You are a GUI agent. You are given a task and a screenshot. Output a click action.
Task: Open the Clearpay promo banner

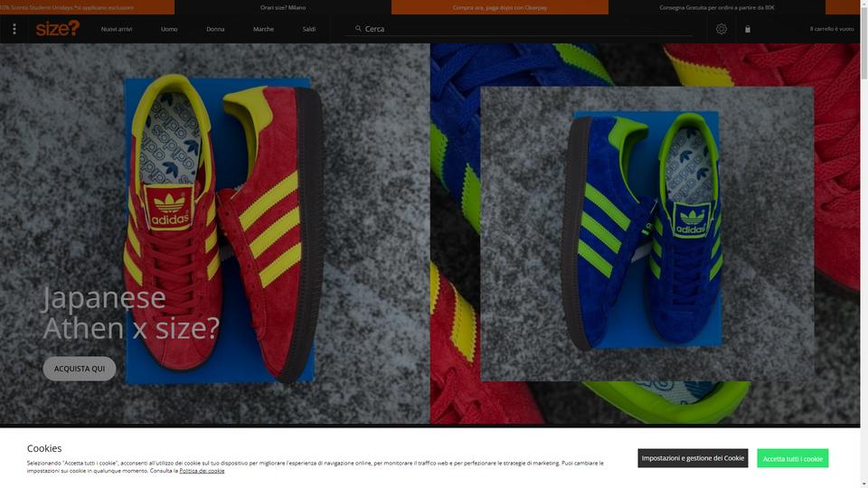pos(500,7)
